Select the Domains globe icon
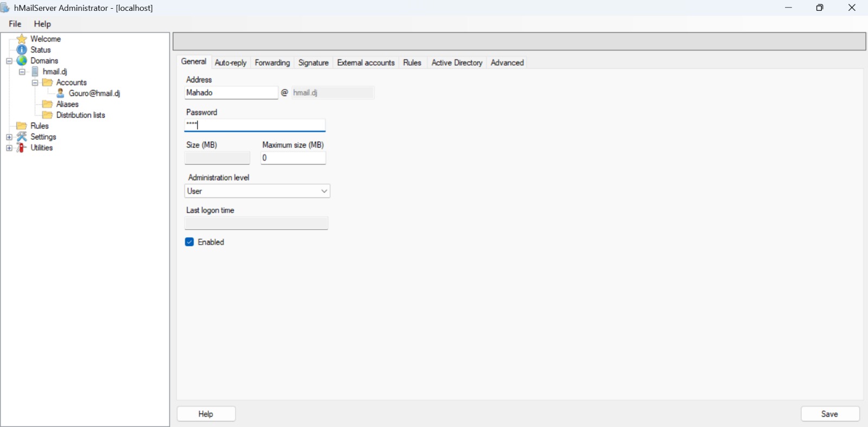Image resolution: width=868 pixels, height=427 pixels. pyautogui.click(x=22, y=61)
